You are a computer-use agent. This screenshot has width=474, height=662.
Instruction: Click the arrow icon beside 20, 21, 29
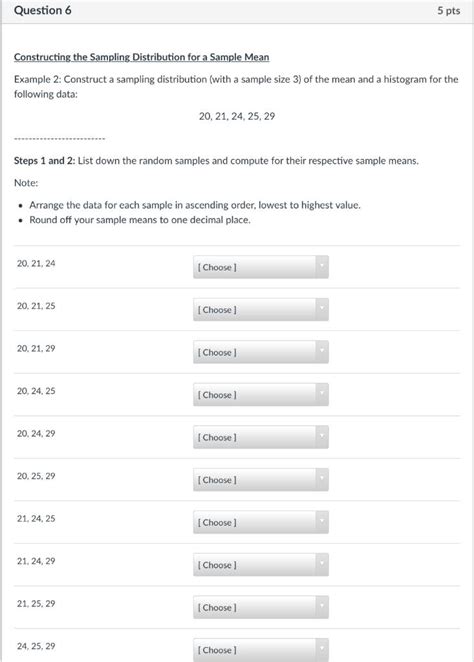click(322, 352)
